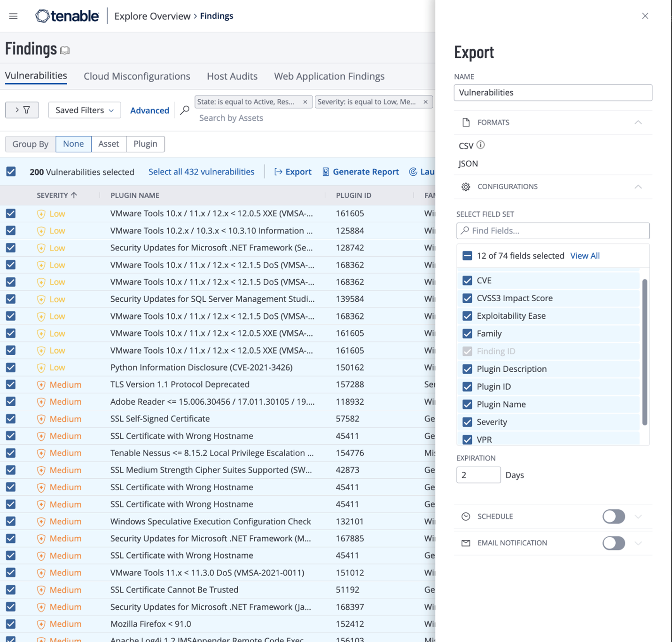Click the Formats document icon
This screenshot has height=642, width=672.
click(466, 122)
